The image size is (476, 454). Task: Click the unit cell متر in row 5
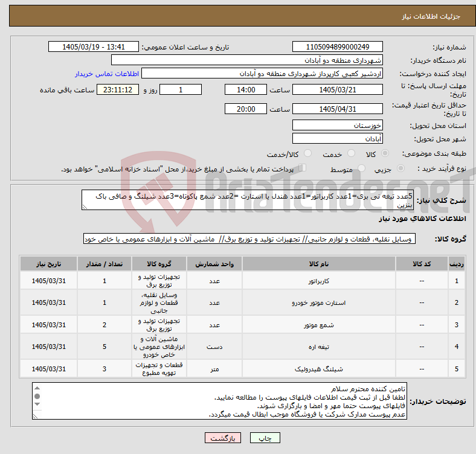click(214, 369)
